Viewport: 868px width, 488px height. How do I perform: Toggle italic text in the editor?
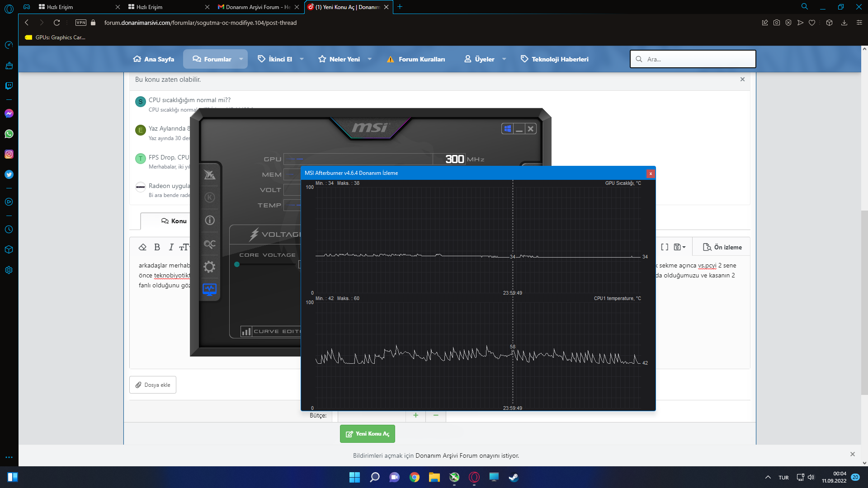(x=171, y=247)
